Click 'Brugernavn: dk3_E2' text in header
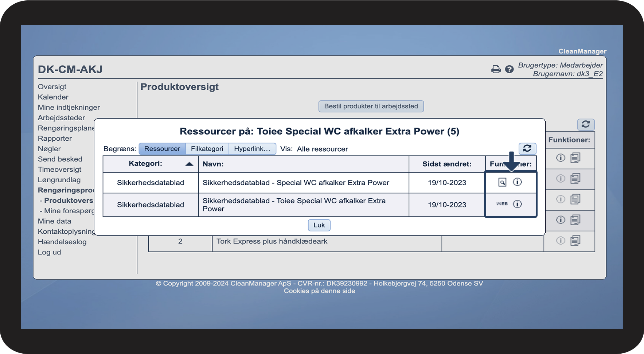 coord(568,74)
